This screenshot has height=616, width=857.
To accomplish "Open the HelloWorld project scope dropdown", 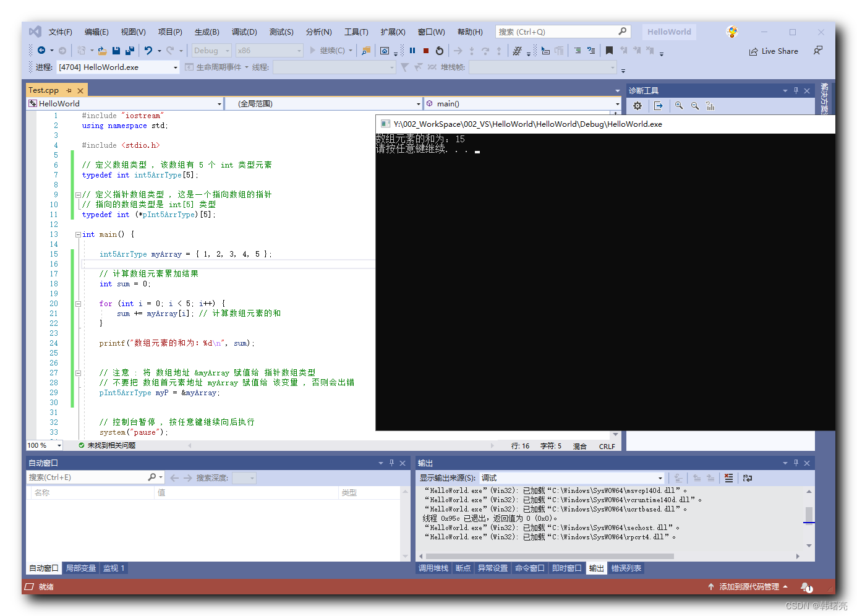I will click(x=220, y=104).
